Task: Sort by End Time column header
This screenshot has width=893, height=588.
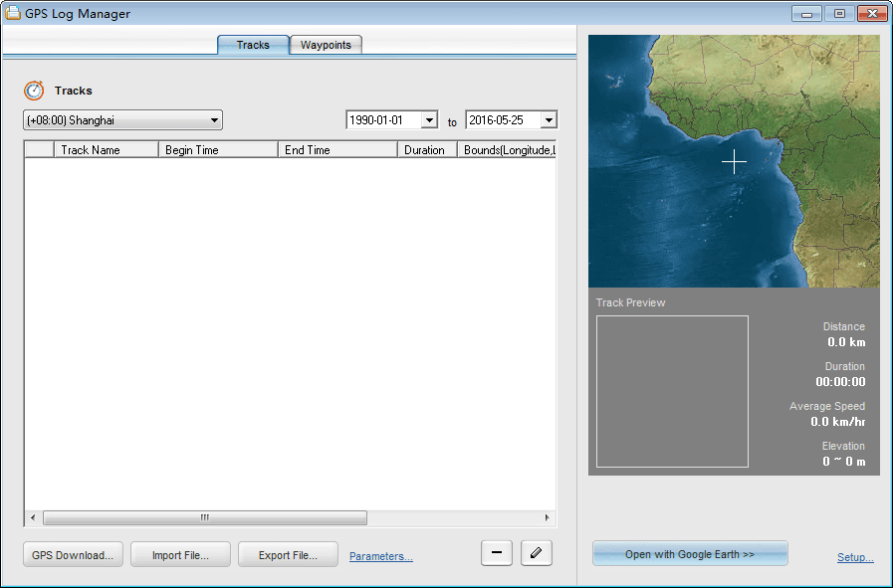Action: click(337, 149)
